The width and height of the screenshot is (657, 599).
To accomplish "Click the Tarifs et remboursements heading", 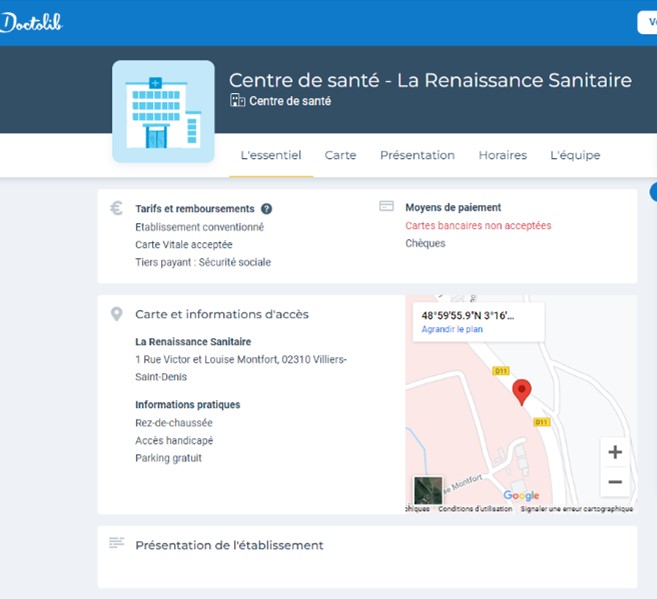I will click(x=195, y=209).
